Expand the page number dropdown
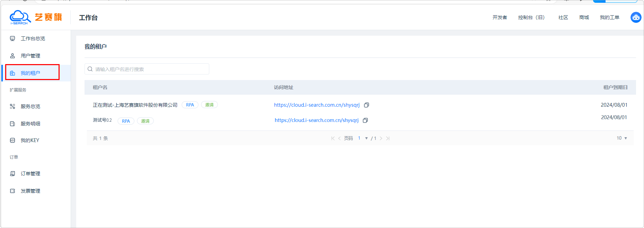Image resolution: width=644 pixels, height=228 pixels. (x=366, y=138)
